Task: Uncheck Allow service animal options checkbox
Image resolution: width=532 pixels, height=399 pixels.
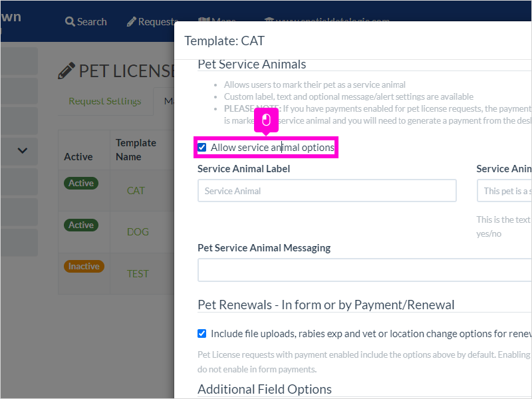Action: [202, 147]
